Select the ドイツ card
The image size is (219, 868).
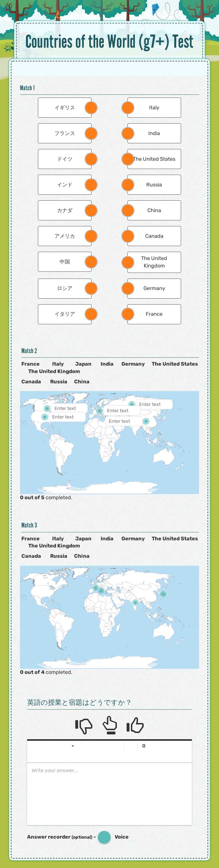point(65,159)
